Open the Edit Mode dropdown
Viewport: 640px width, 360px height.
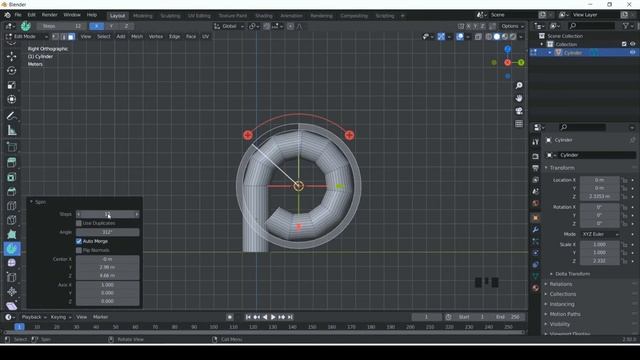click(x=27, y=37)
